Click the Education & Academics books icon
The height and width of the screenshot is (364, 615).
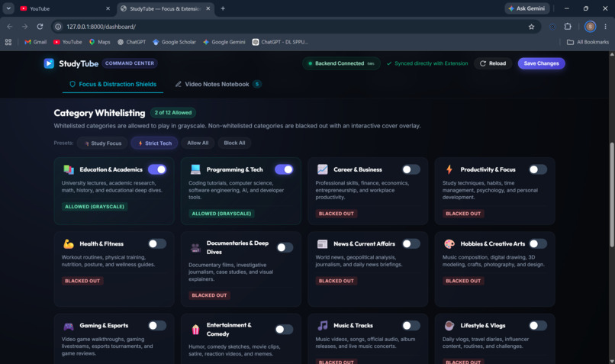pyautogui.click(x=69, y=169)
